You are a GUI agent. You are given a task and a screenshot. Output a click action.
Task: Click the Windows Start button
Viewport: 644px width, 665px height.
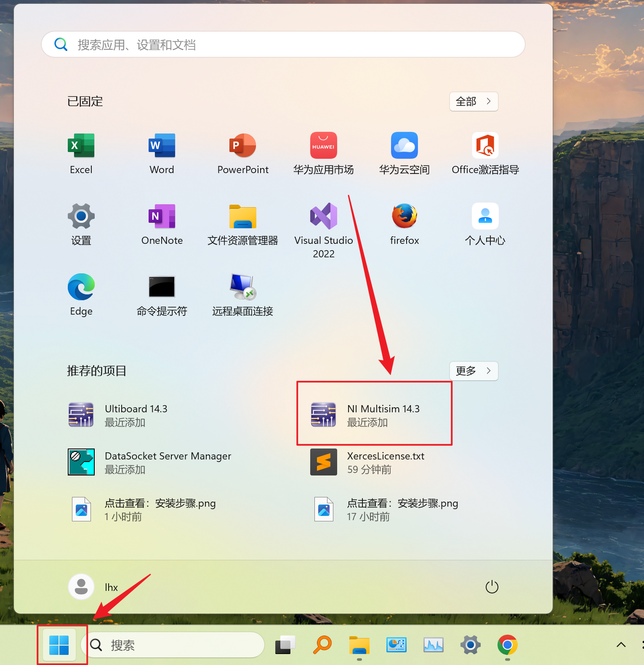(59, 645)
